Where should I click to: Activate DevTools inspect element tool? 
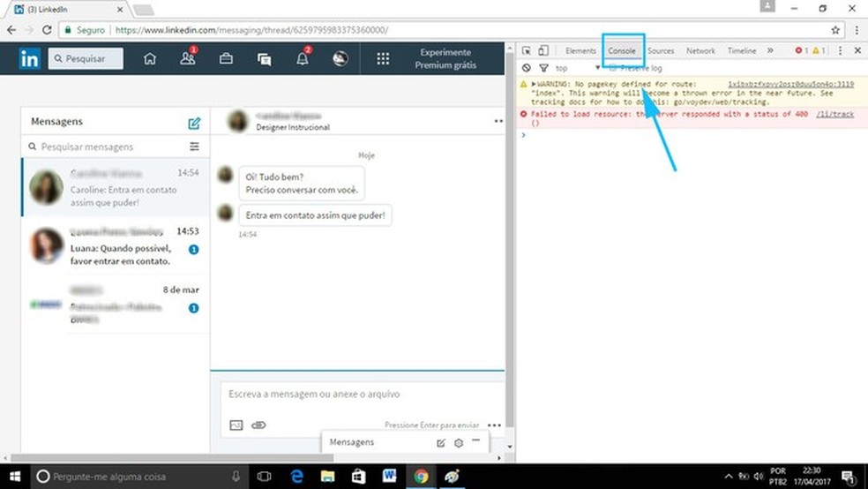[527, 50]
